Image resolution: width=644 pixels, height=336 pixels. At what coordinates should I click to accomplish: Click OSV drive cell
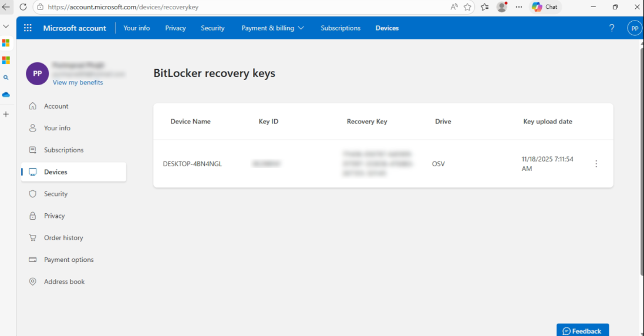[x=438, y=164]
